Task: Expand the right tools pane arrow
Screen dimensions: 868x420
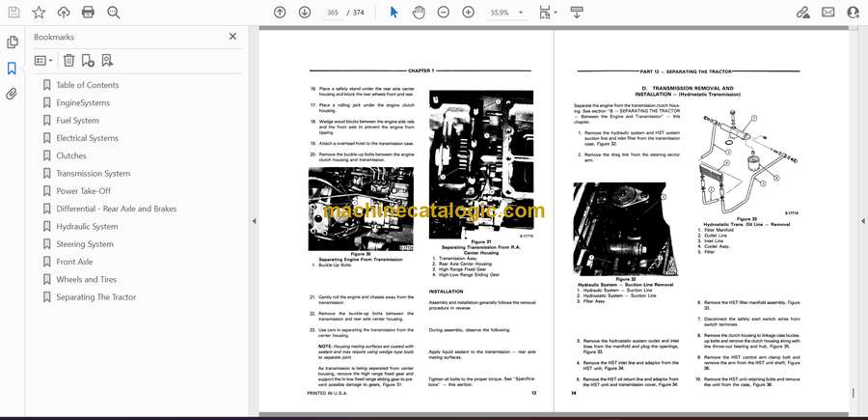Action: [862, 221]
